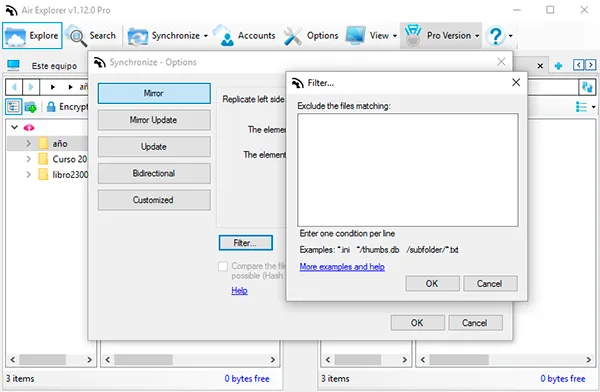Click the Este equipo computer icon
Viewport: 600px width, 392px height.
13,65
